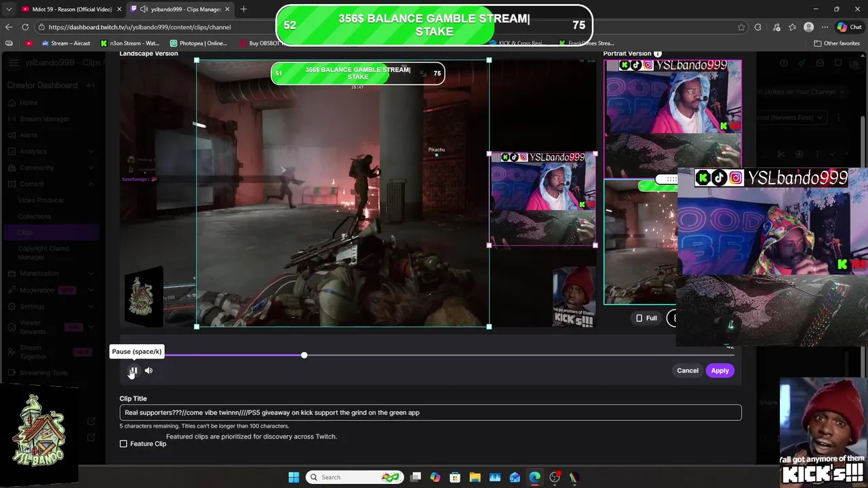This screenshot has width=868, height=488.
Task: Cancel the clip edit
Action: 687,371
